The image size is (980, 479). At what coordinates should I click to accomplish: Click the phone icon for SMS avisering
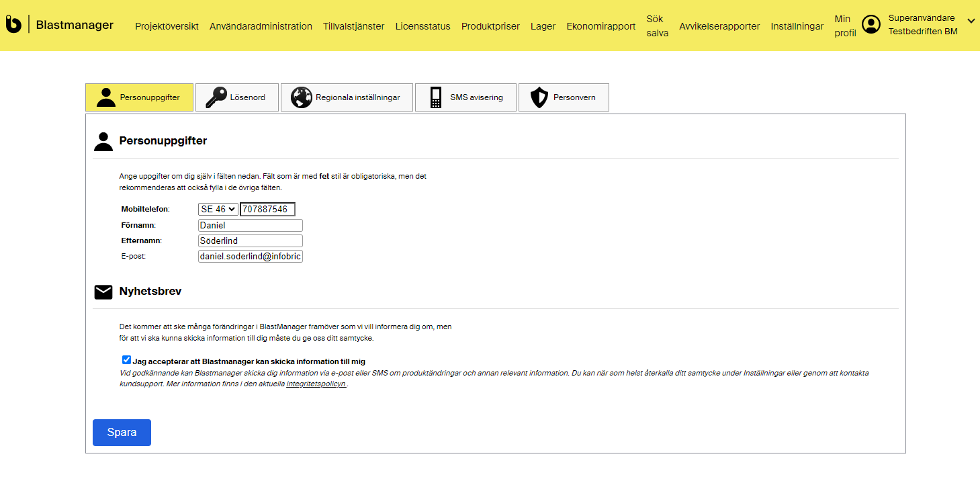coord(436,97)
